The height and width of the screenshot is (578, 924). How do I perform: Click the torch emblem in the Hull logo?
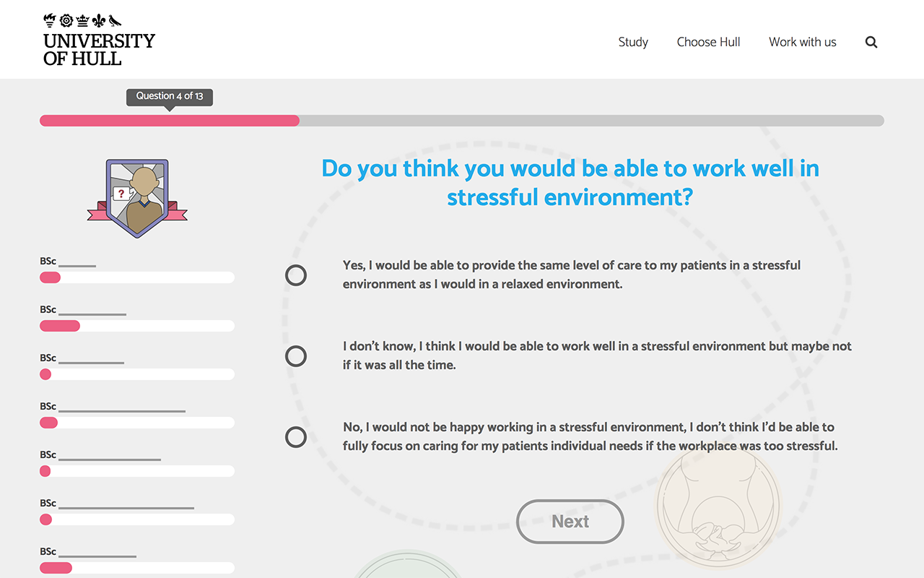coord(50,20)
